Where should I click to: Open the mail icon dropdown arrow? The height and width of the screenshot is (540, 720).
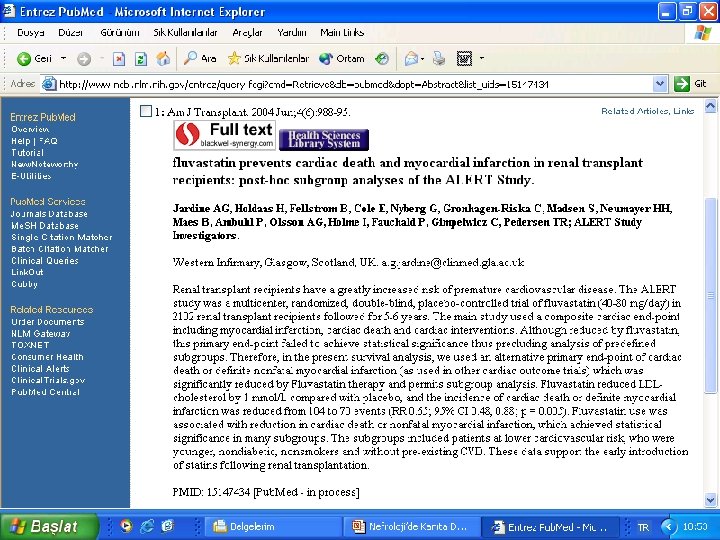pos(422,59)
